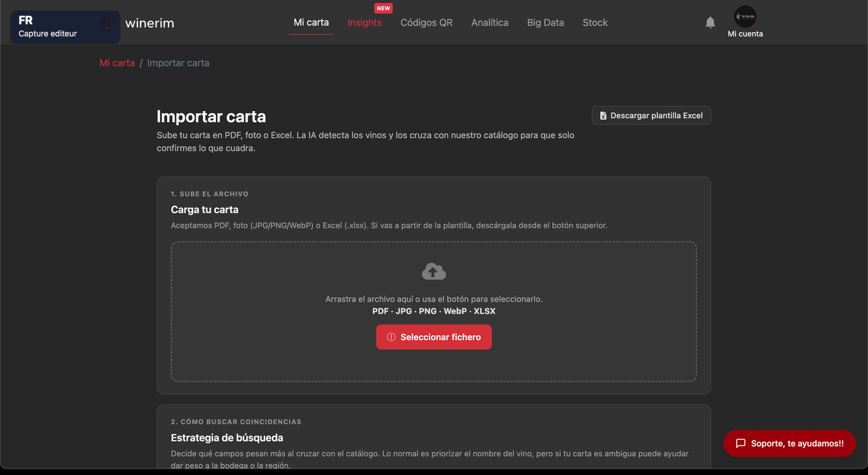Image resolution: width=868 pixels, height=475 pixels.
Task: Click the Mi cuenta label
Action: click(745, 34)
